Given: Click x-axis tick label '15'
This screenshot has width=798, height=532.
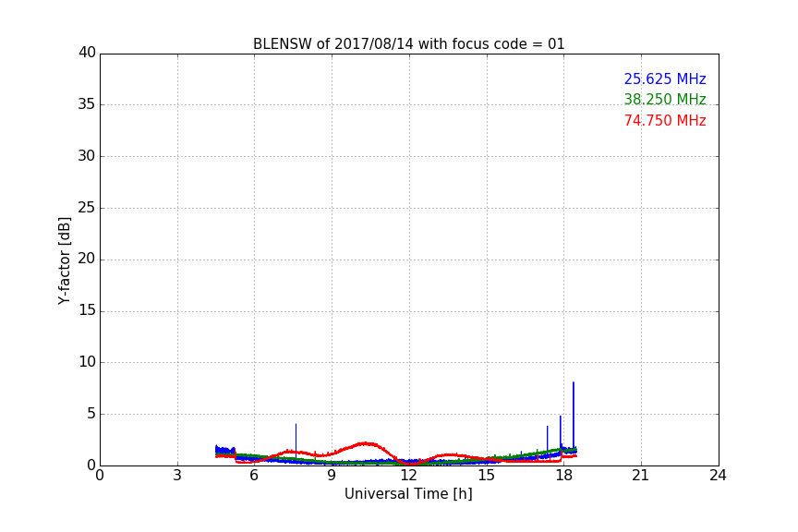Looking at the screenshot, I should tap(486, 476).
